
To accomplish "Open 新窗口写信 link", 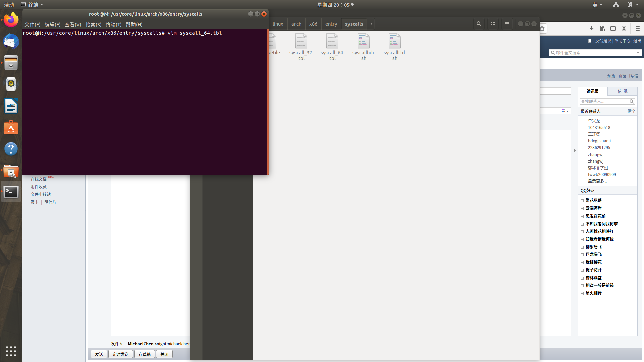I will click(628, 76).
